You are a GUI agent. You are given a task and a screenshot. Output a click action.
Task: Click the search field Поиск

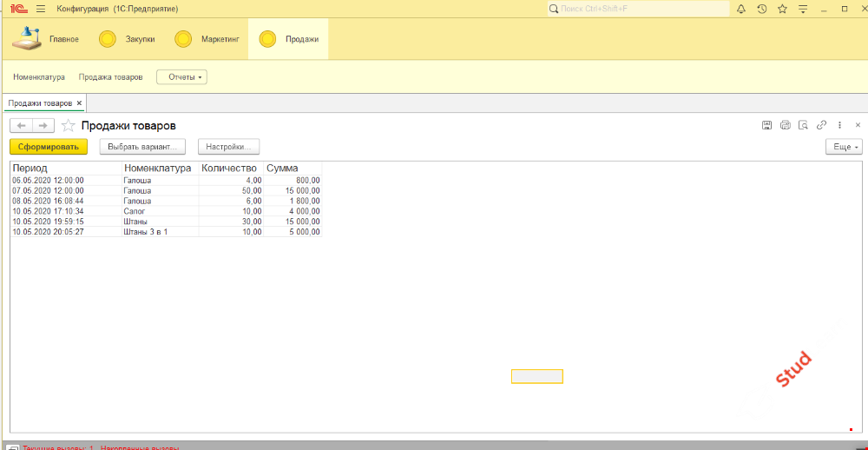(x=638, y=9)
